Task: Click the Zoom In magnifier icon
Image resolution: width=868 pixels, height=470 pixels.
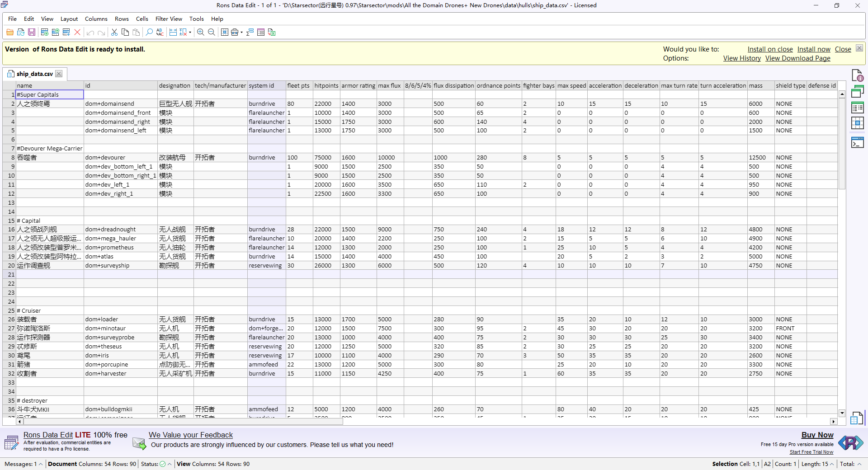Action: tap(201, 32)
